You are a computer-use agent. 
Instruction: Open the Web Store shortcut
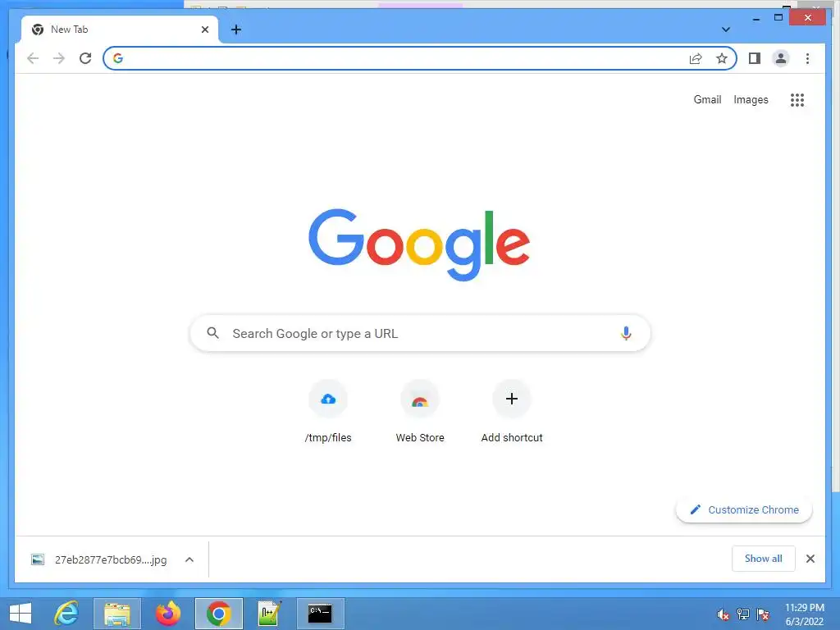pos(420,412)
